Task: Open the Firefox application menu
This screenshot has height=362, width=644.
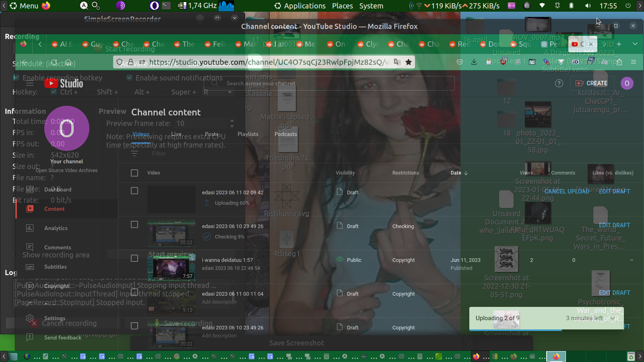Action: coord(634,62)
